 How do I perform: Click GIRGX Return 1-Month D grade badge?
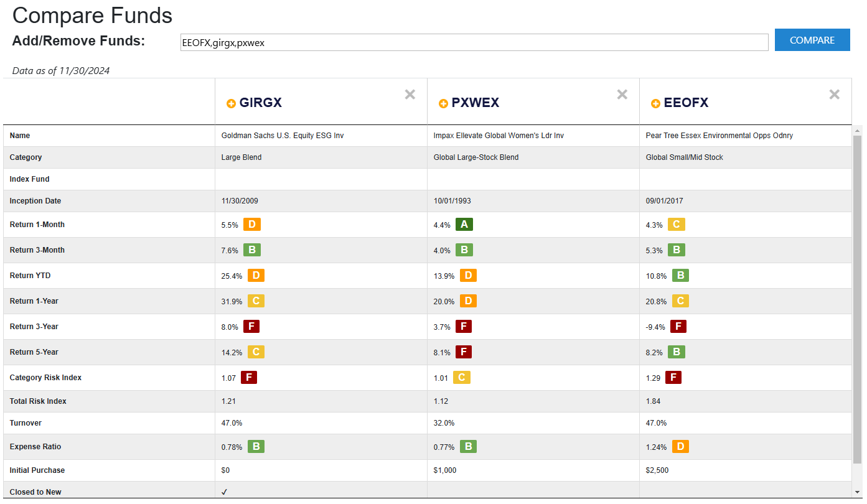[252, 225]
